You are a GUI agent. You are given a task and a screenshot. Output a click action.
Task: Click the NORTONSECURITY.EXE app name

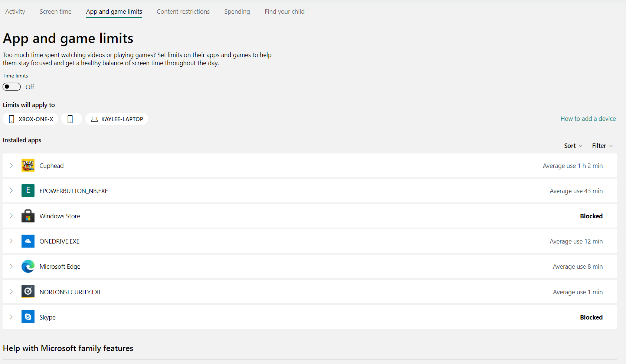(x=71, y=292)
